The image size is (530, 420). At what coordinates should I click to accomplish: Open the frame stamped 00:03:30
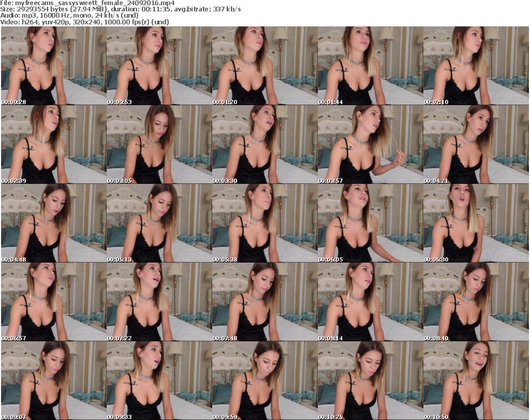(264, 144)
